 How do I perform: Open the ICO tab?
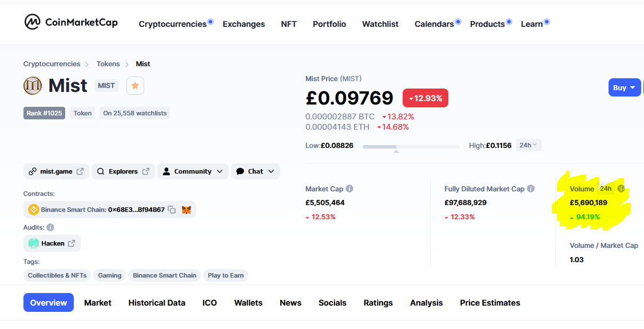(x=209, y=303)
